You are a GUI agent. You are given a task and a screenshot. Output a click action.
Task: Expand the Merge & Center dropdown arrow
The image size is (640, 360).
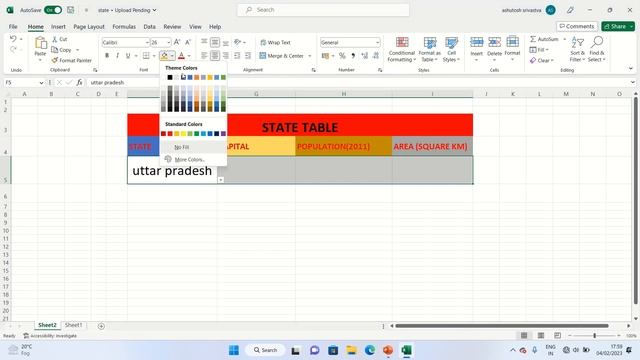click(310, 56)
